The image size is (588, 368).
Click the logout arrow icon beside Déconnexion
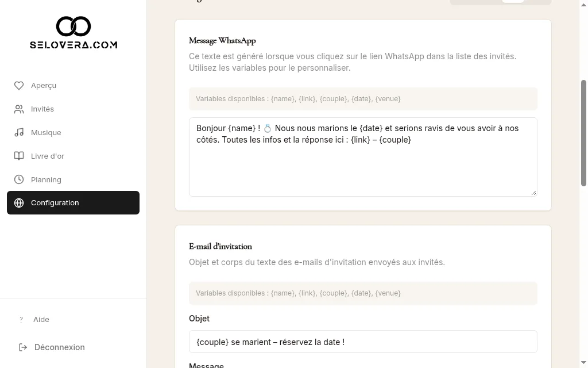coord(23,347)
